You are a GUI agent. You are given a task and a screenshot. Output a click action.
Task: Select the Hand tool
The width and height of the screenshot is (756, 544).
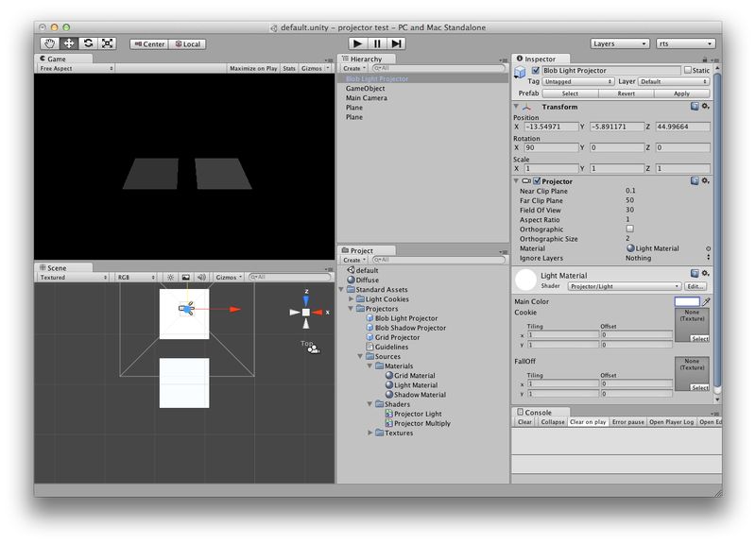pos(49,43)
